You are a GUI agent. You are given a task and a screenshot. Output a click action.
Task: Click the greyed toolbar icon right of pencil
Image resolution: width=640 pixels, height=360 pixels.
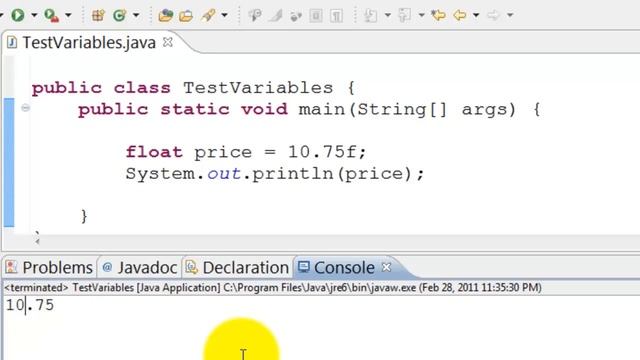[x=296, y=16]
